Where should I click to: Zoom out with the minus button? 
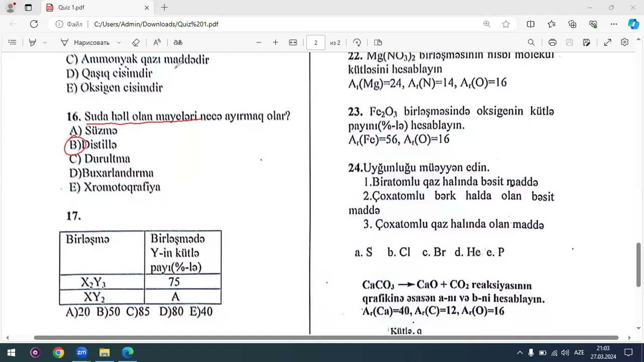[259, 43]
